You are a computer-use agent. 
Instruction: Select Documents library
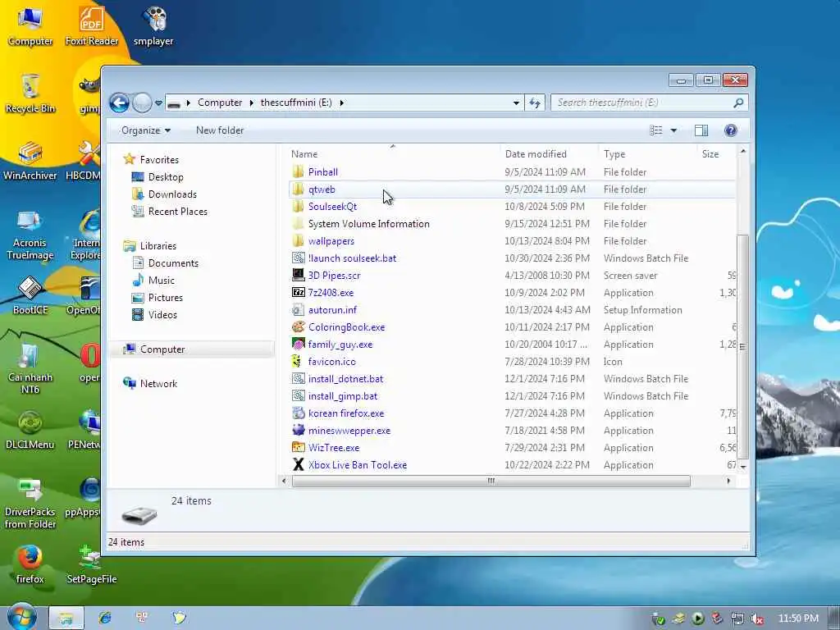coord(173,263)
